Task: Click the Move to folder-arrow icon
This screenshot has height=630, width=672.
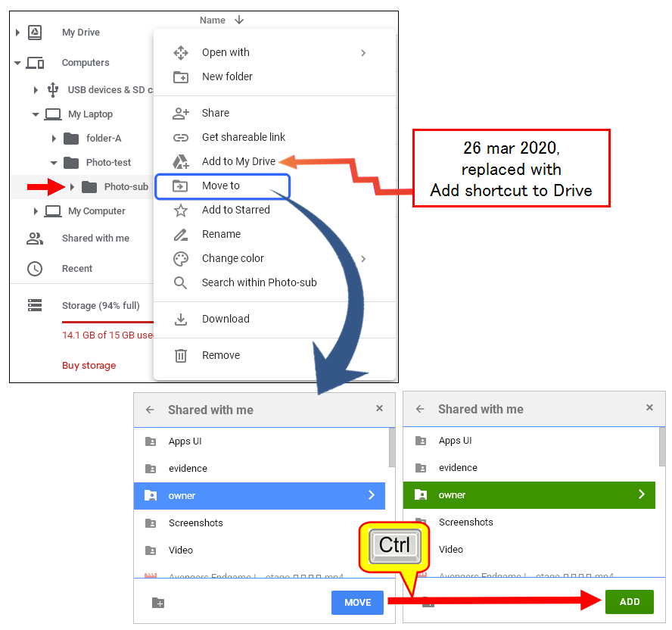Action: coord(180,186)
